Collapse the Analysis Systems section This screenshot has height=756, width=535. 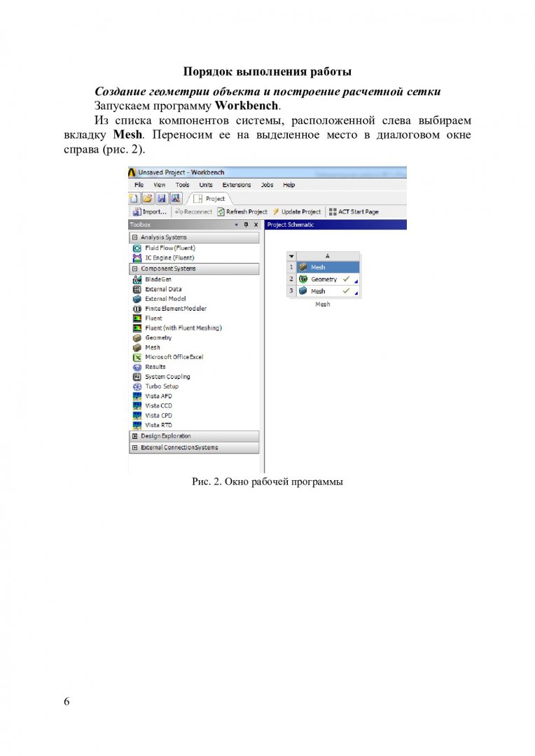tap(135, 238)
